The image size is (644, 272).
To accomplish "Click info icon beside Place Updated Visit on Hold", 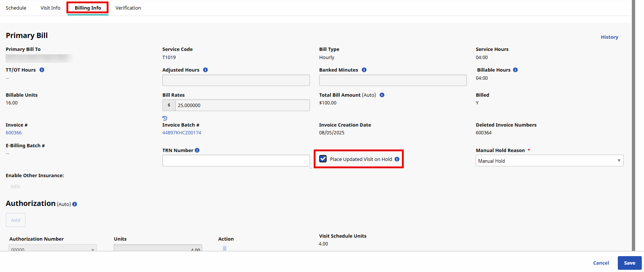I will click(x=397, y=159).
